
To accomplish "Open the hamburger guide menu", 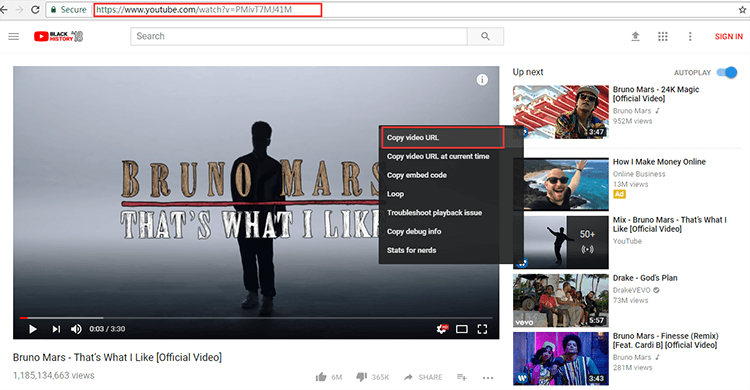I will pos(14,36).
